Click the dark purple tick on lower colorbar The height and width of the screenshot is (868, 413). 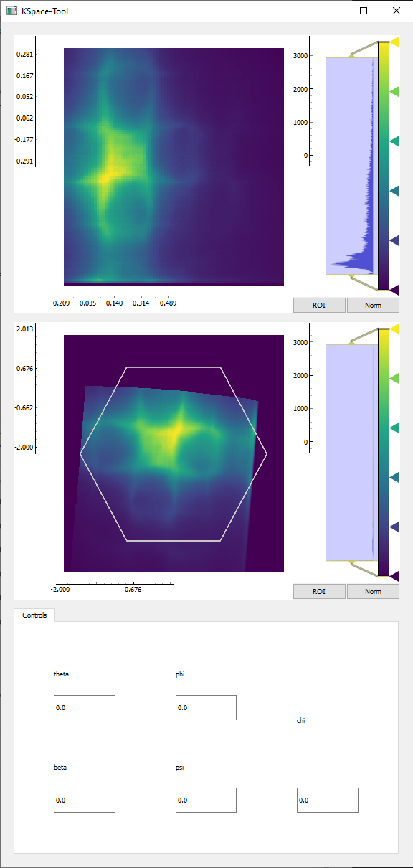point(394,576)
